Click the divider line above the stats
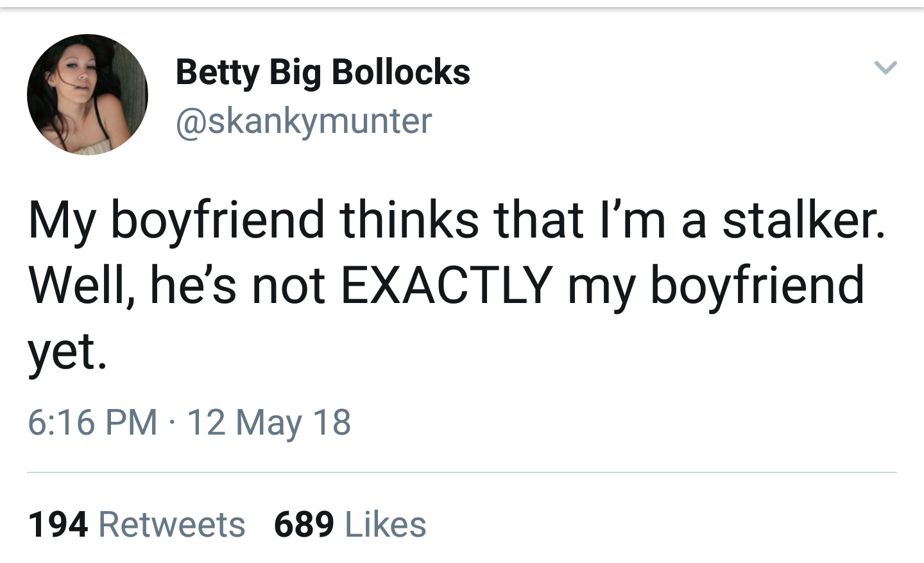 462,472
